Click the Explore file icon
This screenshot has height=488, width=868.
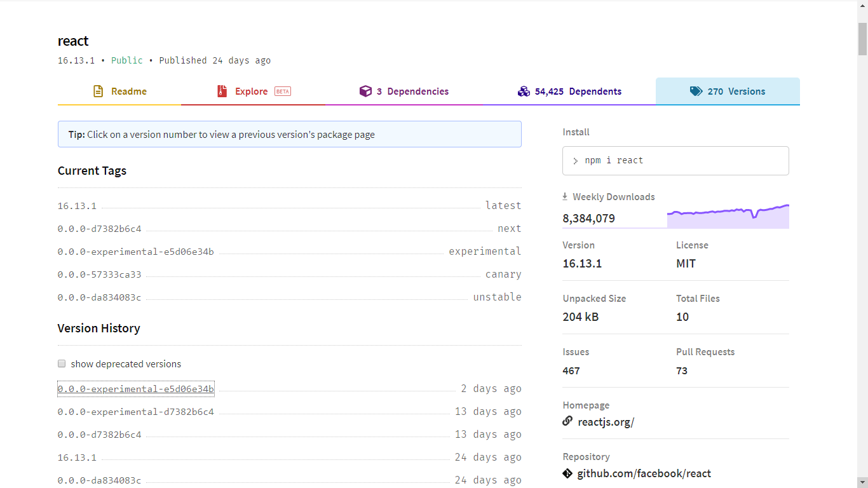point(222,91)
